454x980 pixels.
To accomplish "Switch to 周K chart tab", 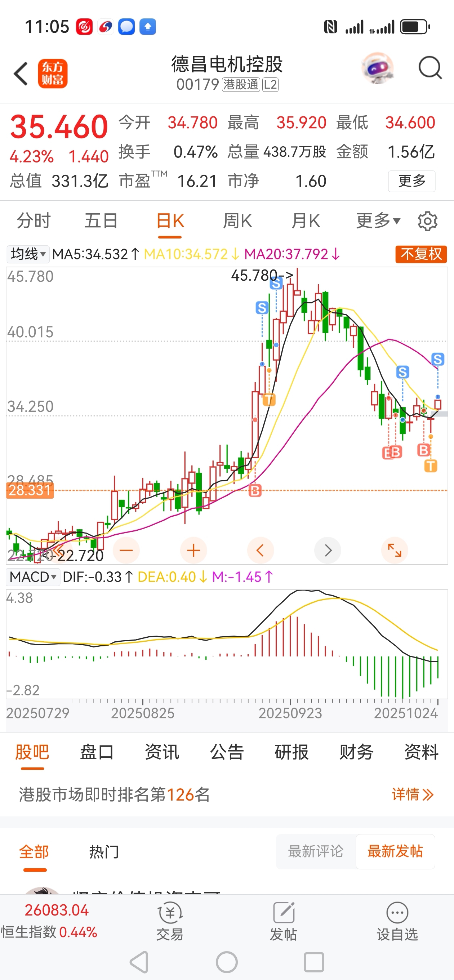I will [237, 220].
